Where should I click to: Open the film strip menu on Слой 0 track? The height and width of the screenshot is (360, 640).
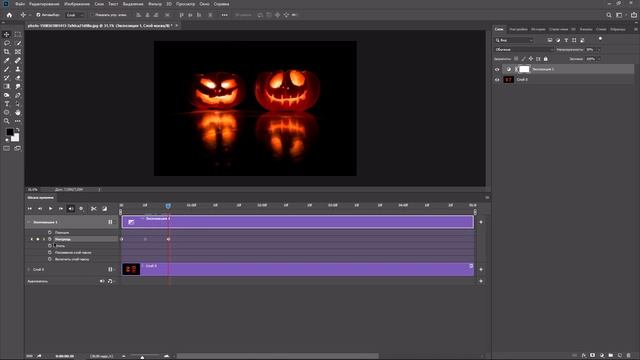(x=111, y=269)
